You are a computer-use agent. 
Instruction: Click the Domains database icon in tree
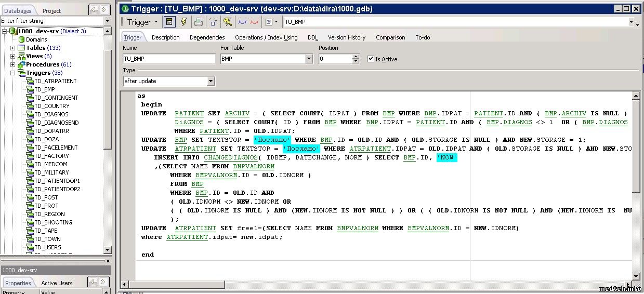(x=21, y=39)
